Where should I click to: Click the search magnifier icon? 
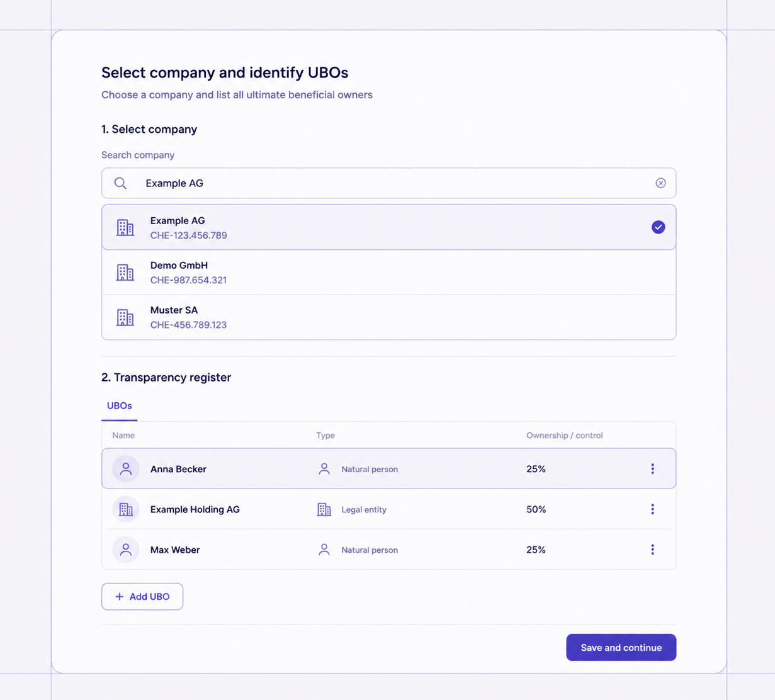[120, 183]
